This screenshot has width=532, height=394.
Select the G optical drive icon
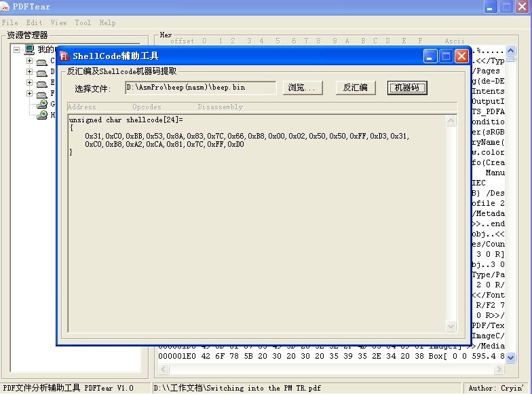[x=42, y=105]
